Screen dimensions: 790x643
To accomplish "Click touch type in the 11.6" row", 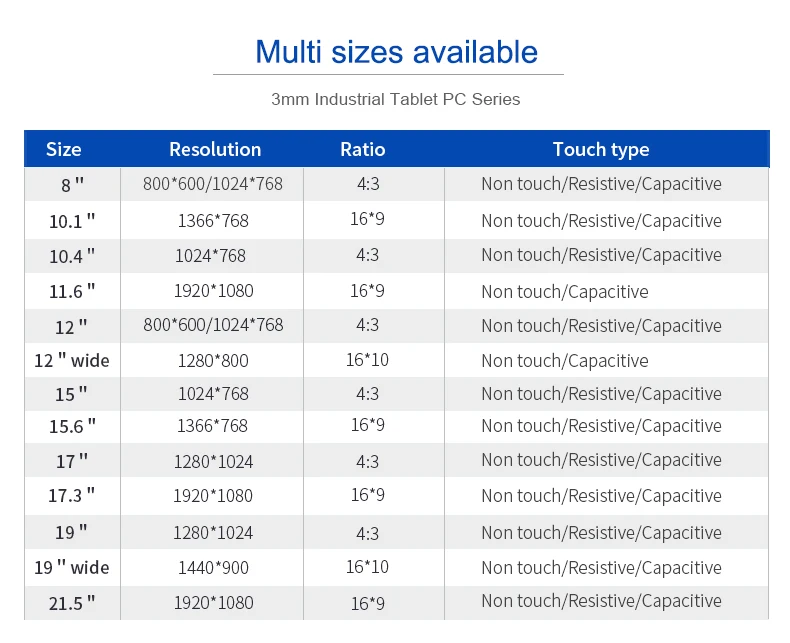I will coord(565,291).
